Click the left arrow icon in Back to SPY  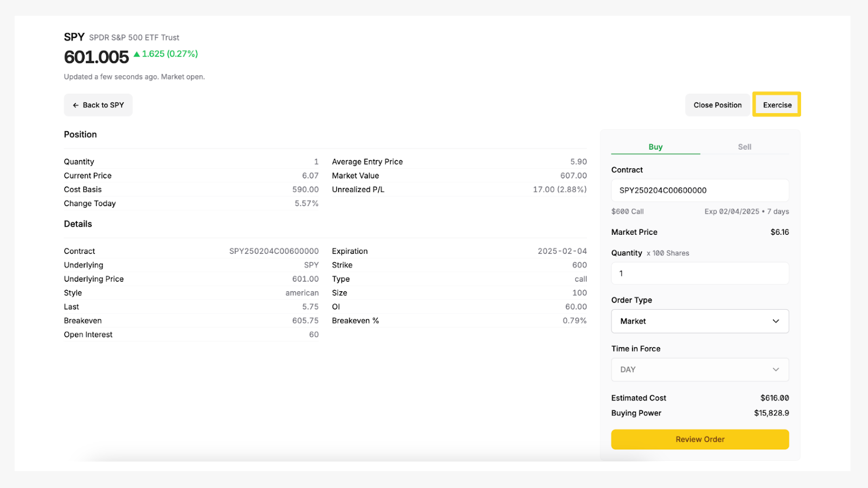tap(76, 105)
